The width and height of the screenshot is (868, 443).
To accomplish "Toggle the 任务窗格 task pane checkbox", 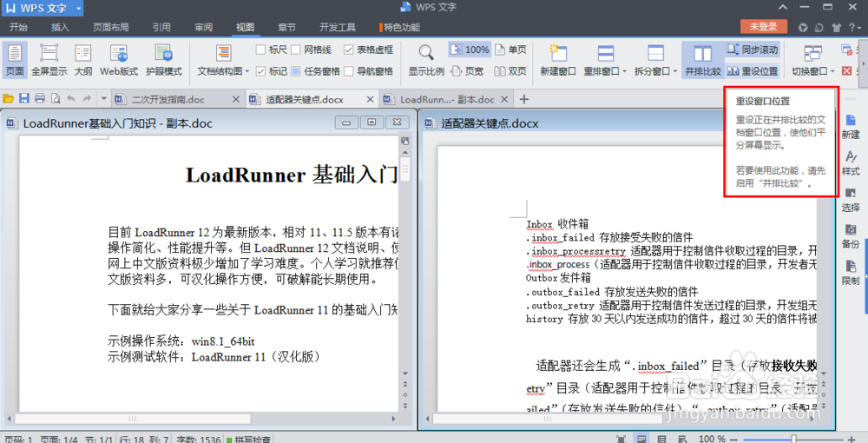I will click(x=296, y=71).
